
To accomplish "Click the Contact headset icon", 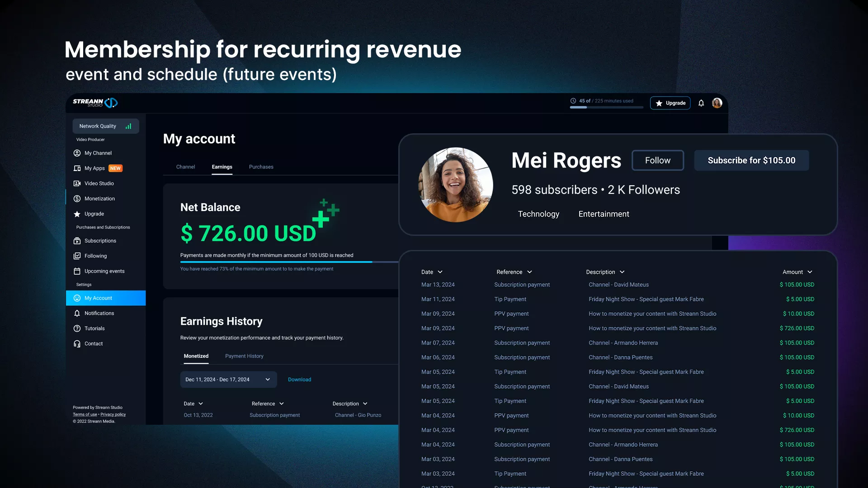I will tap(77, 344).
